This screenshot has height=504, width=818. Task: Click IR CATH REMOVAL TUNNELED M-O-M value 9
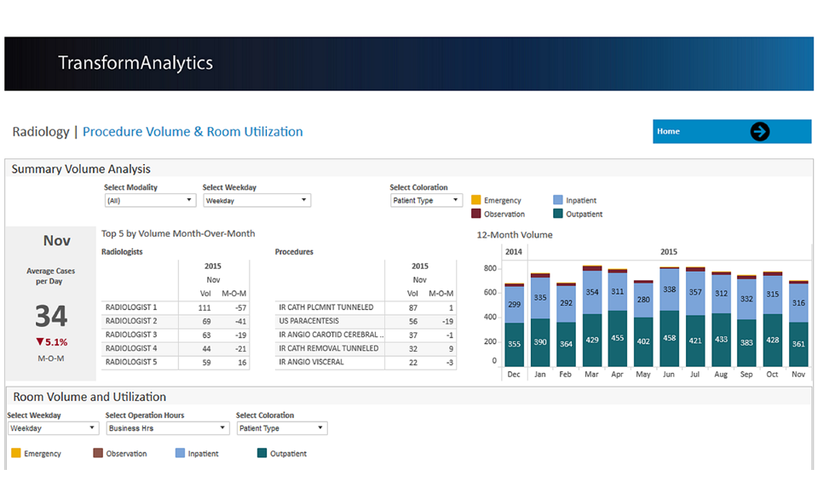[451, 349]
